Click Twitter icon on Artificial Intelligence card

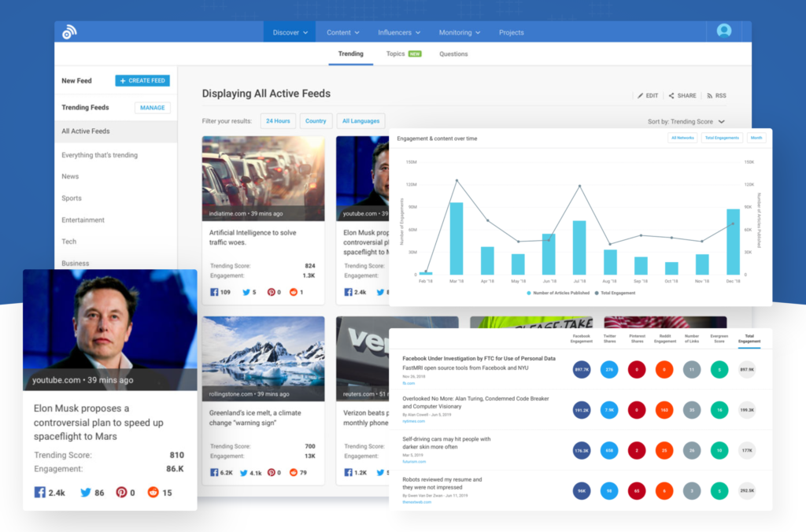pyautogui.click(x=246, y=292)
